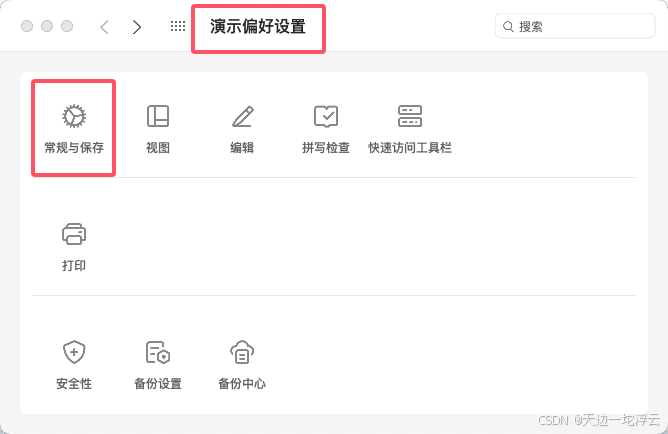Screen dimensions: 668x434
Task: Open 拼写检查 spell check settings
Action: (326, 128)
